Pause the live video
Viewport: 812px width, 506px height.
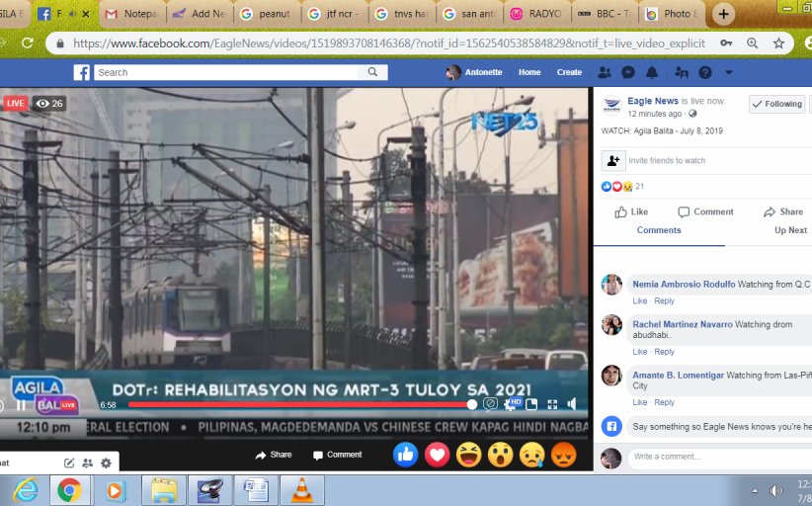click(x=21, y=405)
